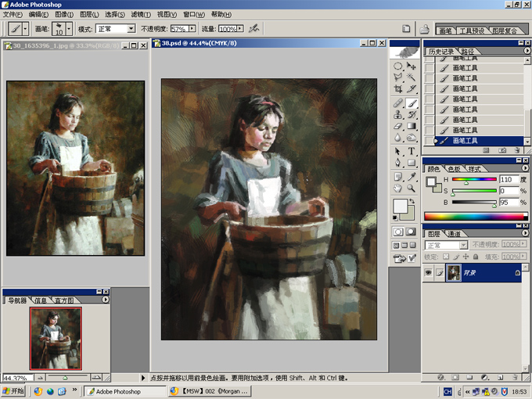Swap foreground and background colors
This screenshot has height=399, width=532.
(x=412, y=202)
